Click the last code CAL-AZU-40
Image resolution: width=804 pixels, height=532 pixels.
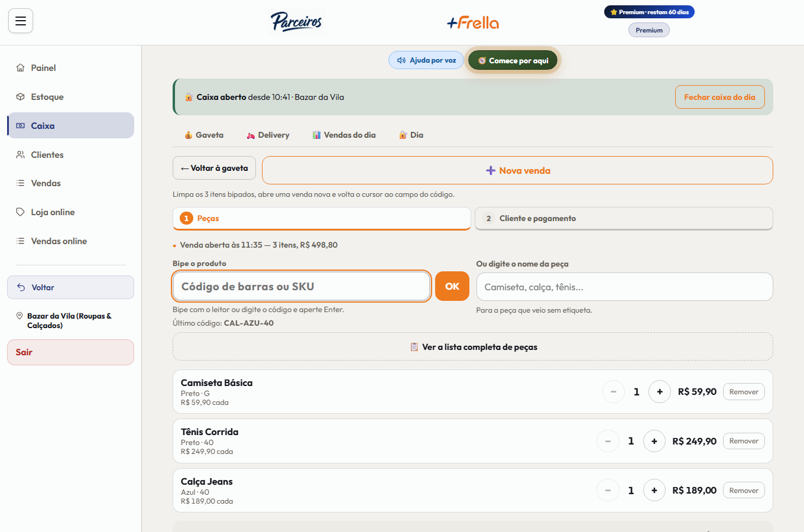pyautogui.click(x=248, y=323)
